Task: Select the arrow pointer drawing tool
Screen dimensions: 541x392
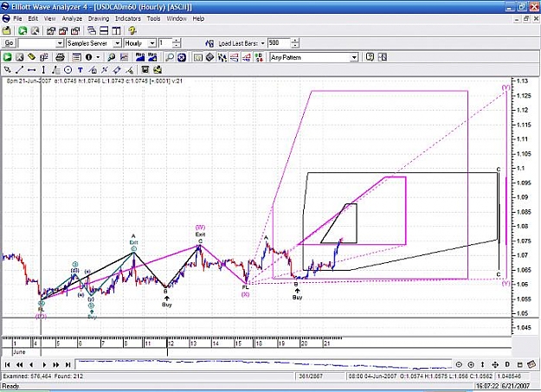Action: click(7, 70)
